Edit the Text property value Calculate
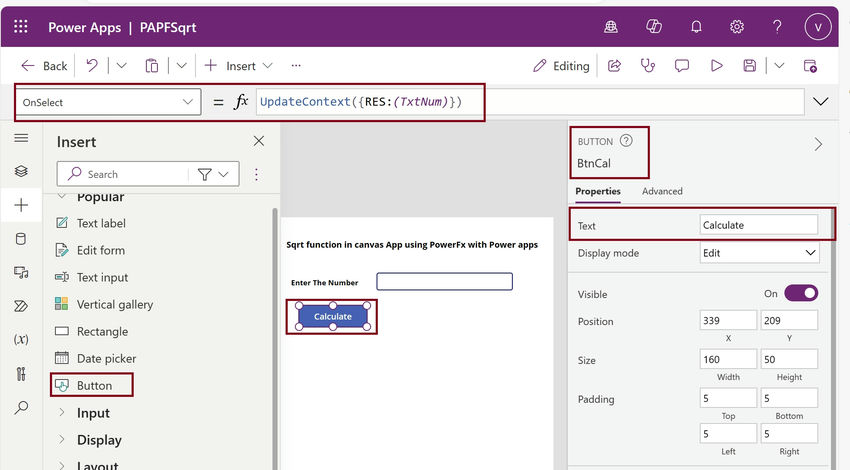Image resolution: width=850 pixels, height=470 pixels. coord(759,225)
